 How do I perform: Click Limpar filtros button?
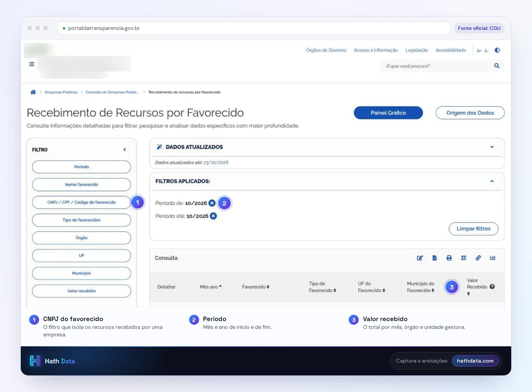tap(473, 229)
